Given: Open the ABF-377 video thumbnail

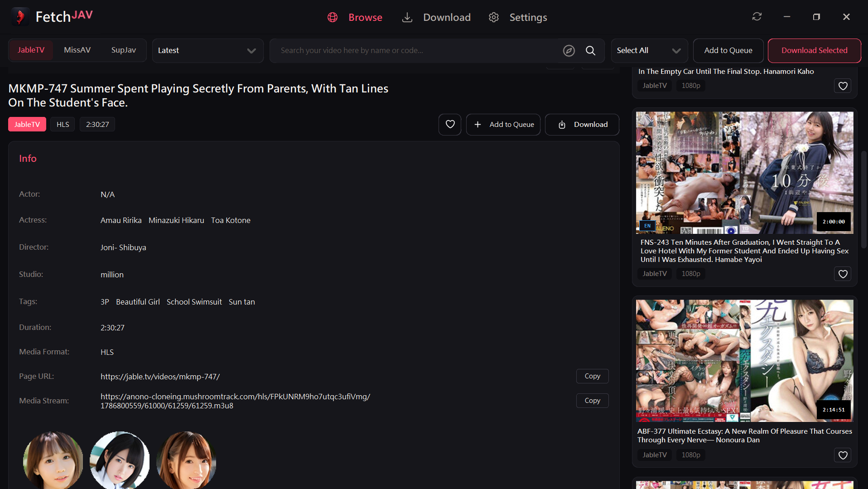Looking at the screenshot, I should [x=744, y=361].
